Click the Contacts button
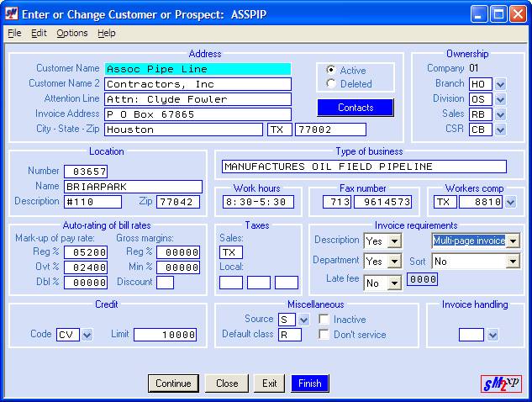The height and width of the screenshot is (402, 532). (356, 108)
